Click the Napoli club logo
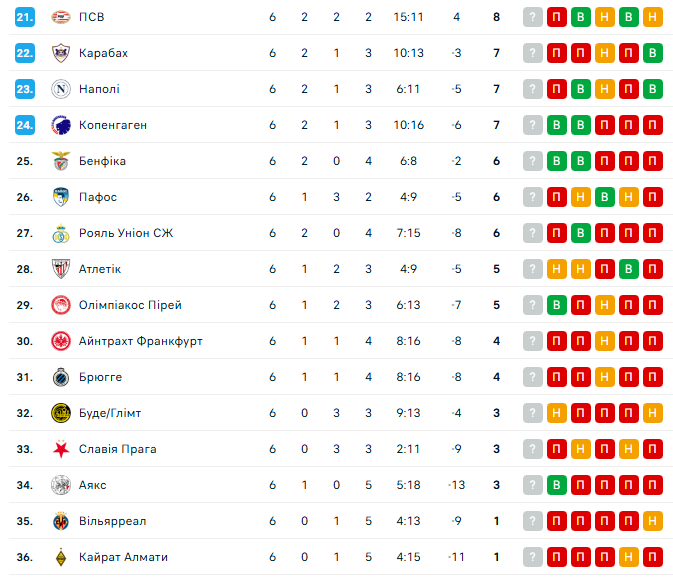Viewport: 673px width, 581px height. tap(60, 89)
